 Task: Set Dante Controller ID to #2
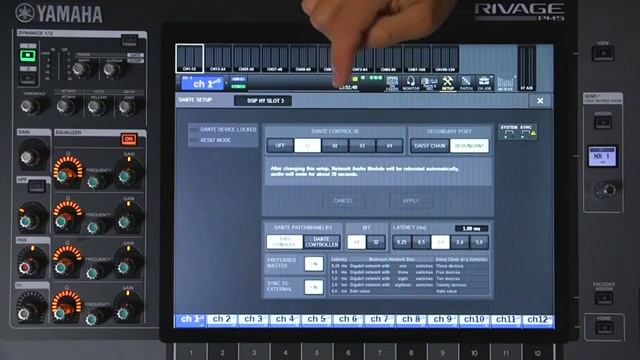point(335,145)
